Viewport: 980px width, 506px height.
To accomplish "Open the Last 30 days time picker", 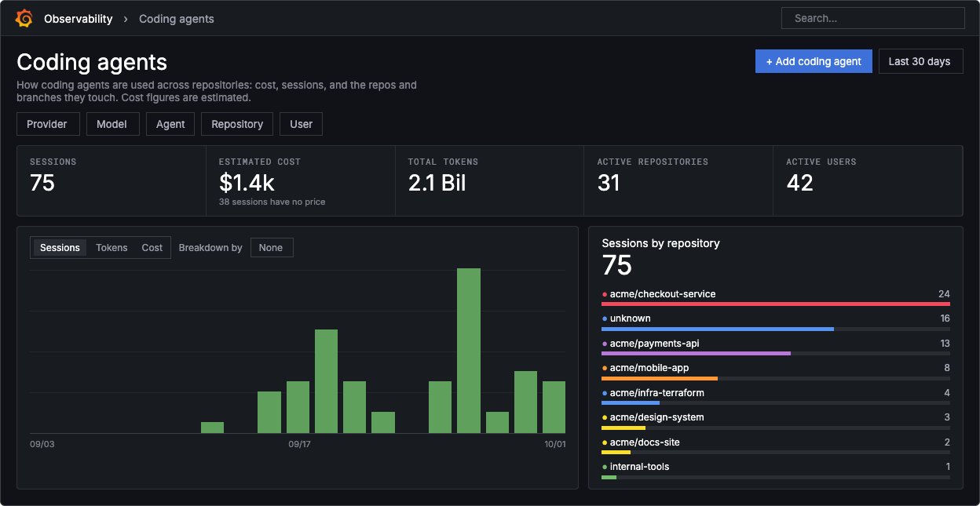I will (920, 61).
